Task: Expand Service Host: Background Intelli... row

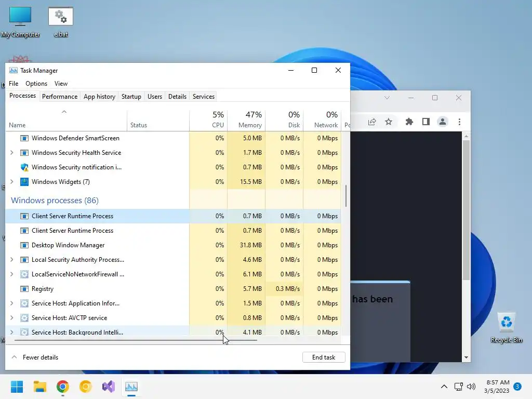Action: coord(12,332)
